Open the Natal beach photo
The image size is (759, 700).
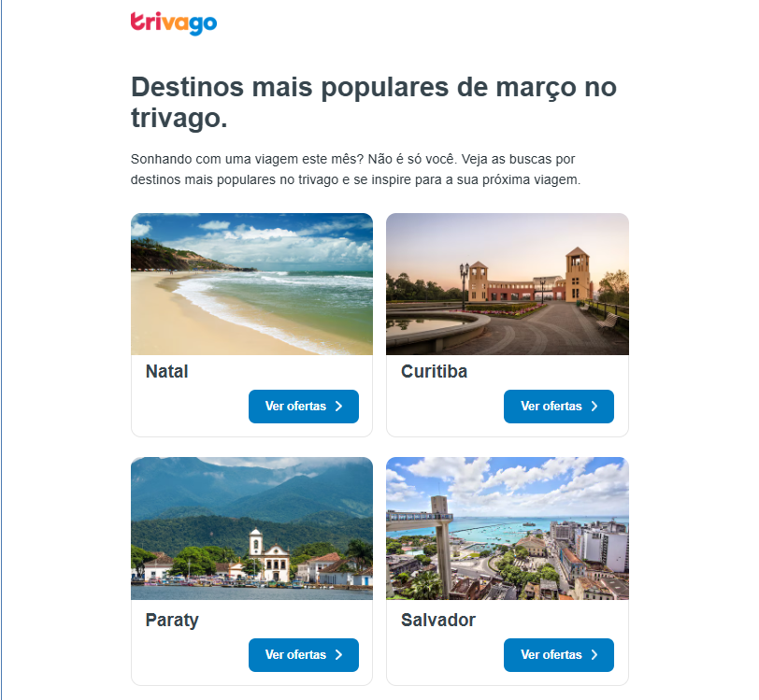click(251, 284)
